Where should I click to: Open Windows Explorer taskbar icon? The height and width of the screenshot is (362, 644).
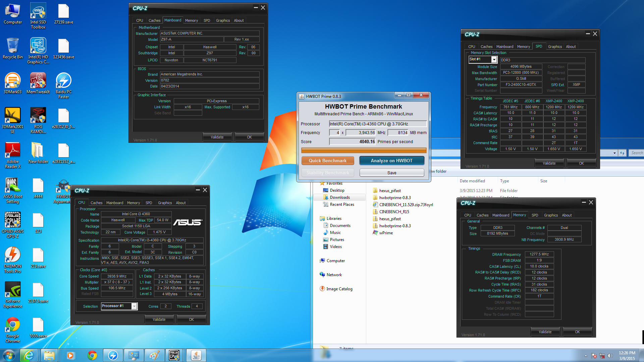click(49, 355)
